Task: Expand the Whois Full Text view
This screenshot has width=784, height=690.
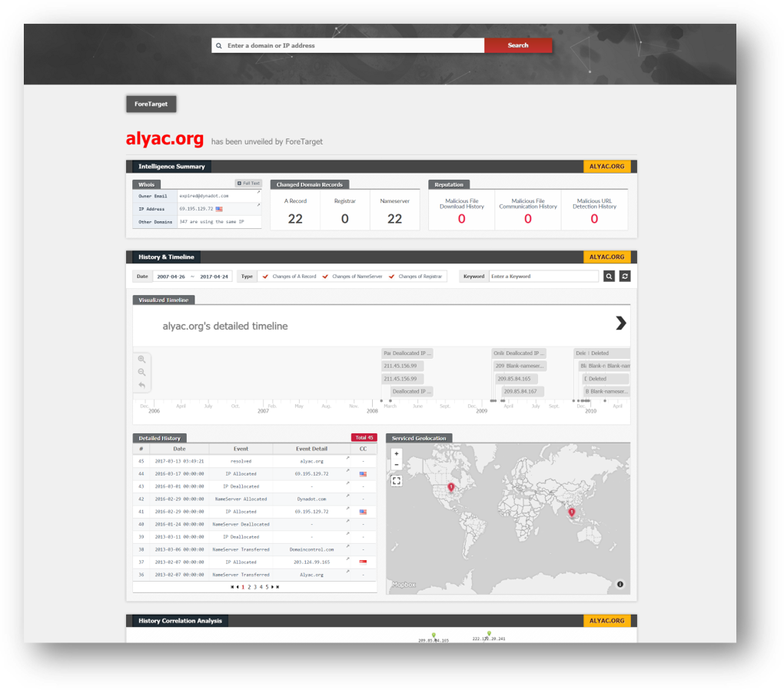Action: (x=248, y=184)
